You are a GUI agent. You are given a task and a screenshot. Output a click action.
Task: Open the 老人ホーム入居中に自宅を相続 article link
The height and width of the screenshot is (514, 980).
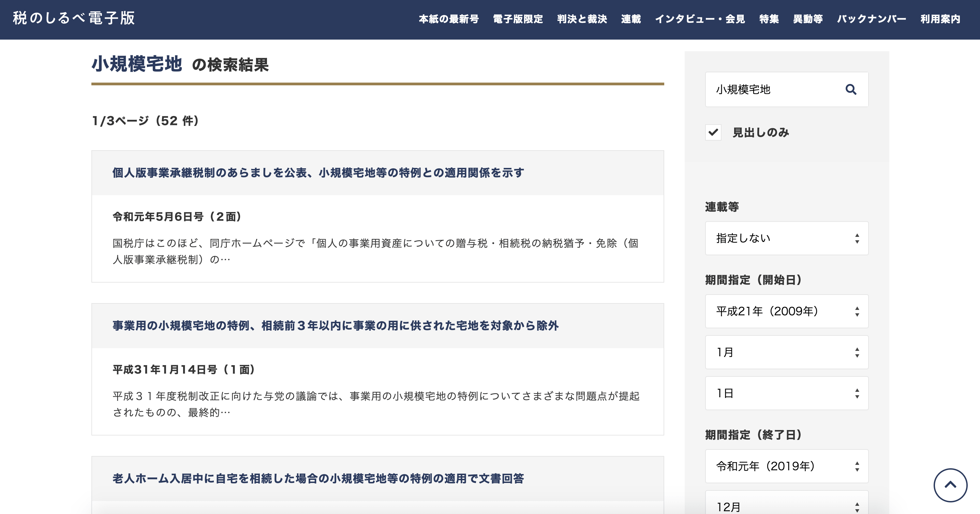(x=318, y=479)
